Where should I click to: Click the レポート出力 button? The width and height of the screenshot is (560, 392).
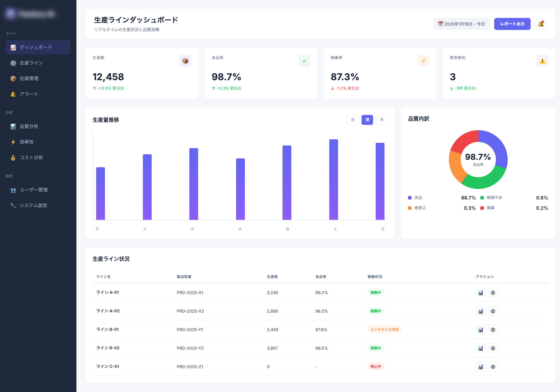pos(512,24)
